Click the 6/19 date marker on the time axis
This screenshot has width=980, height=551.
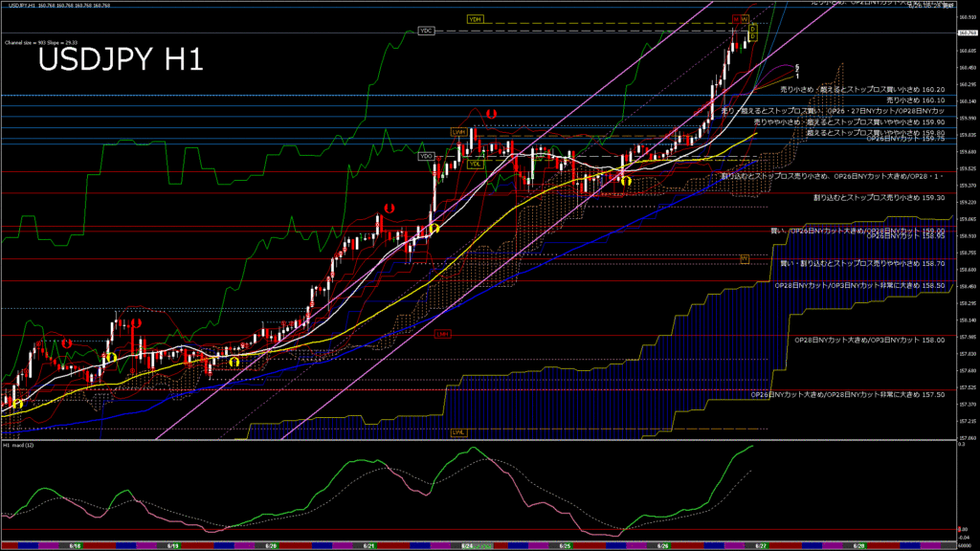click(x=172, y=546)
